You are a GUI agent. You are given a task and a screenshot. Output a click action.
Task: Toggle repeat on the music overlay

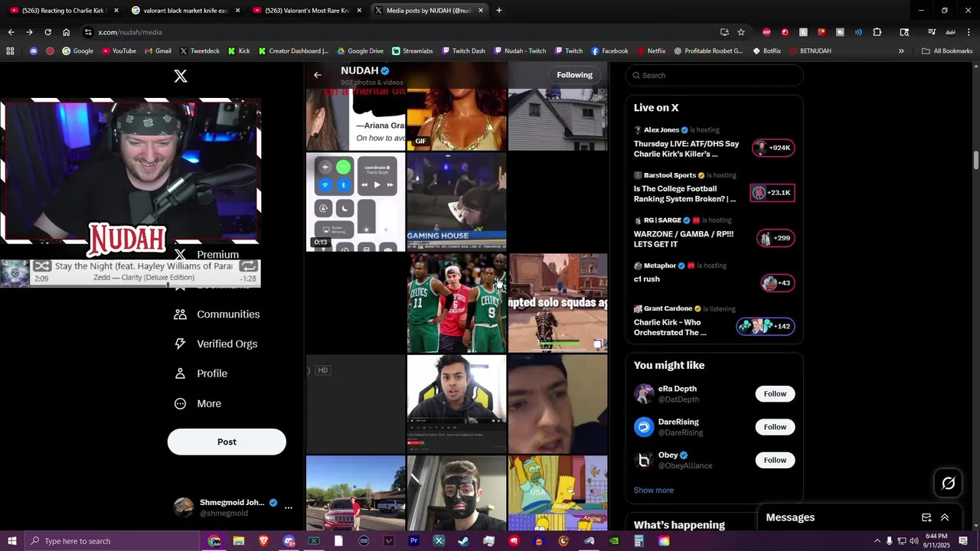coord(249,266)
